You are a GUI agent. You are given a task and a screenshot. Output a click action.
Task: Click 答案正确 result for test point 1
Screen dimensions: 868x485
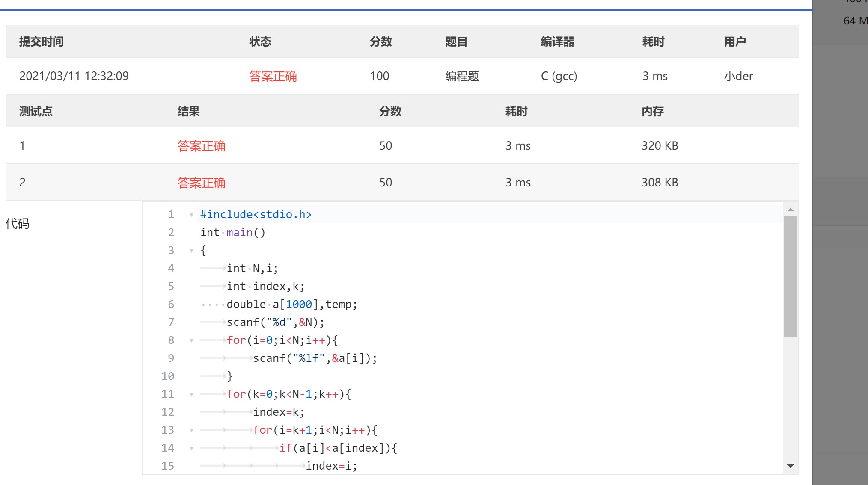[x=201, y=146]
